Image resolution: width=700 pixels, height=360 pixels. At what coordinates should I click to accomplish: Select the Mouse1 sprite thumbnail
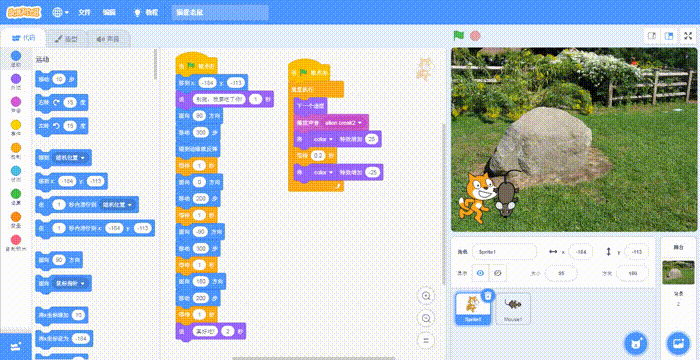513,308
